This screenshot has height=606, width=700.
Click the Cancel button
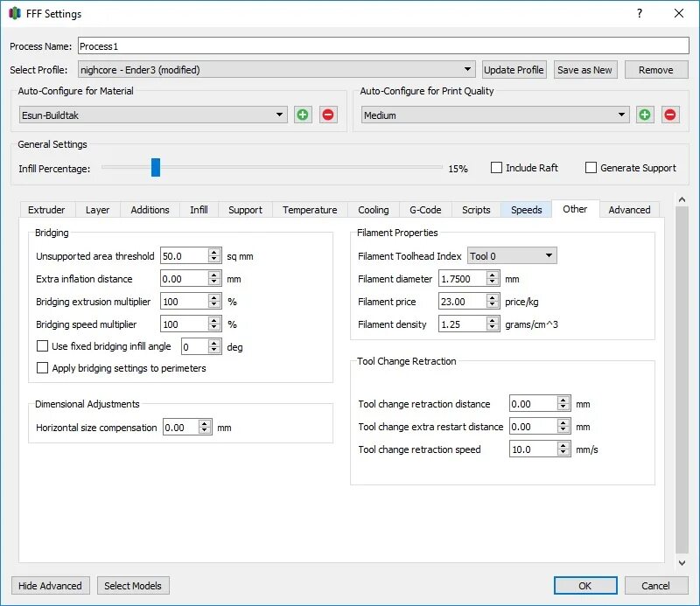point(655,586)
